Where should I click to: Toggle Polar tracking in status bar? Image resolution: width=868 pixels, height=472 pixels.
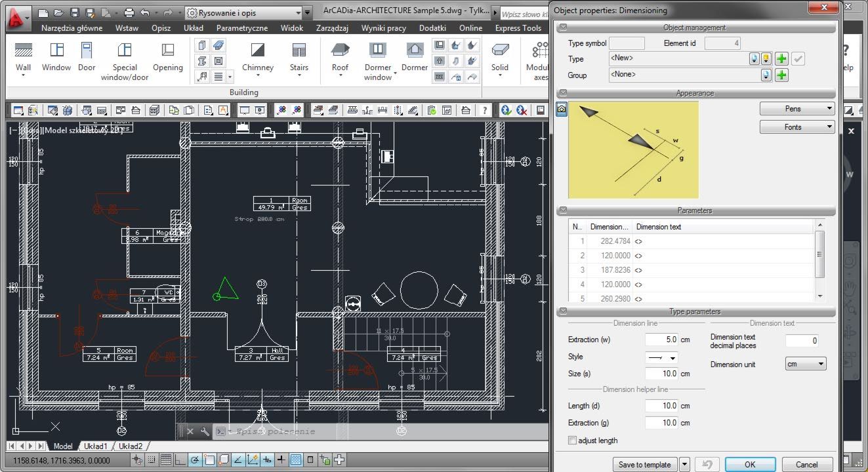195,460
